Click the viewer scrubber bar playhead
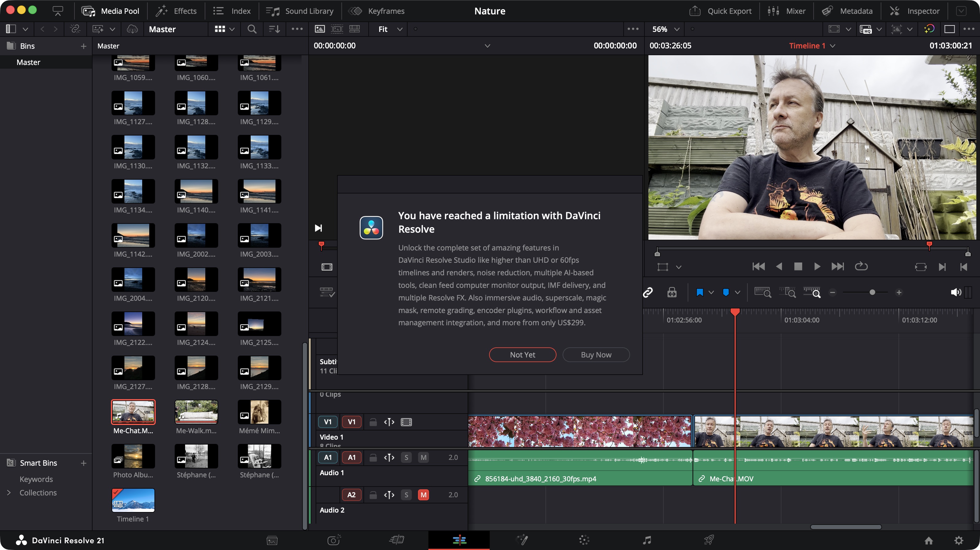 [x=929, y=246]
